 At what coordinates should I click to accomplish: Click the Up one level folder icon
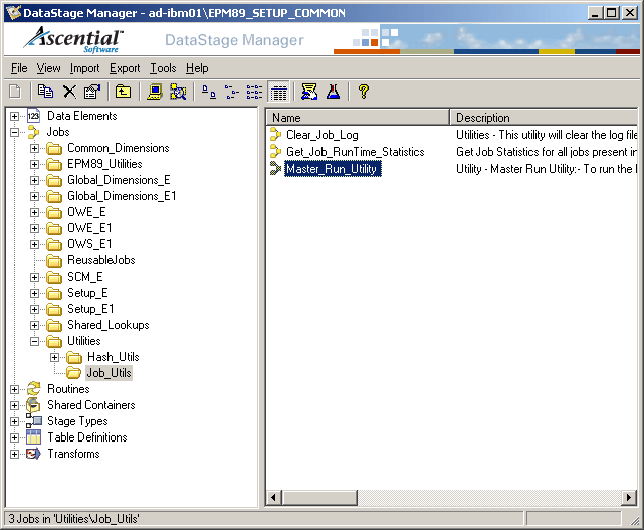[x=123, y=91]
